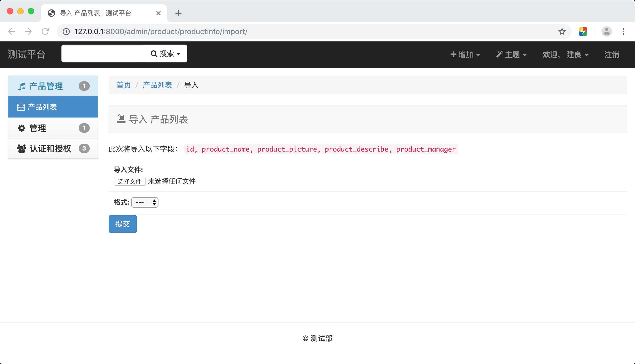635x364 pixels.
Task: Click the music note icon beside 产品管理
Action: click(22, 86)
